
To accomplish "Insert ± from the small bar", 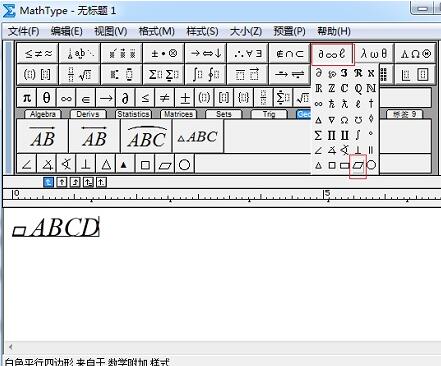I will (184, 98).
